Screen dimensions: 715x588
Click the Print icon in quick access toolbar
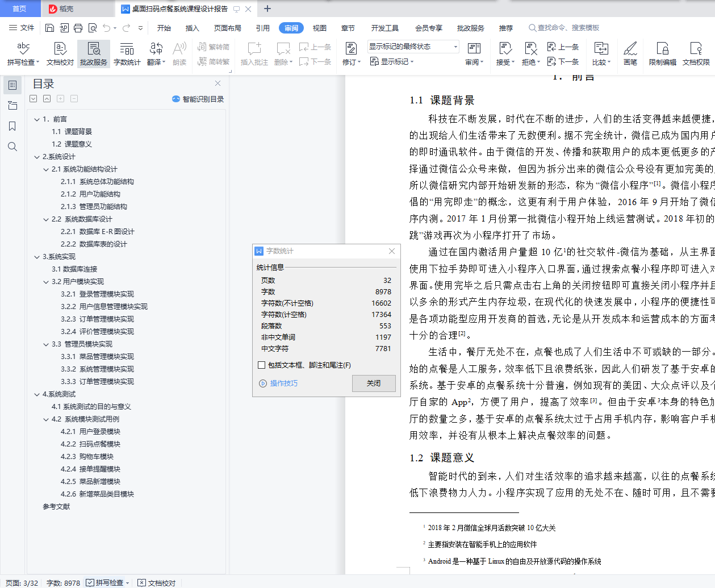click(78, 28)
